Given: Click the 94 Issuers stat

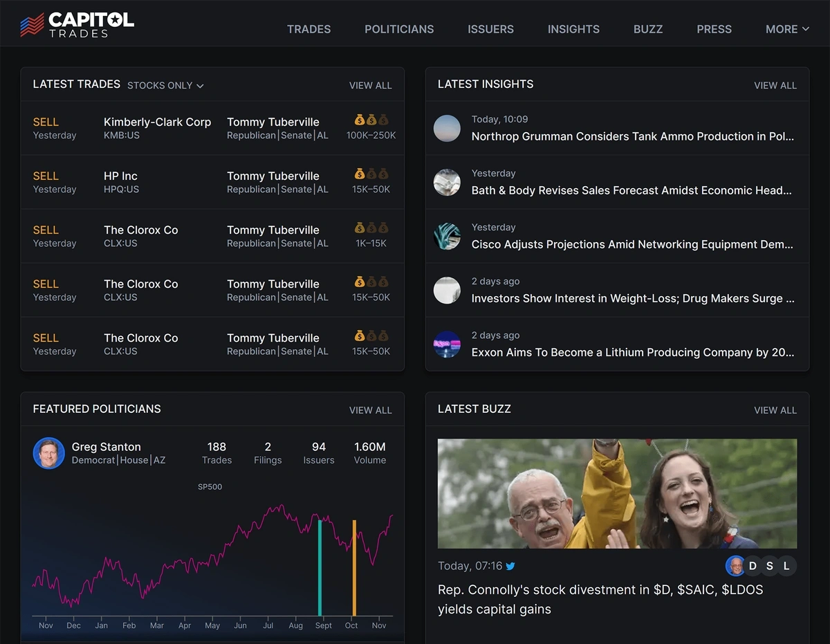Looking at the screenshot, I should click(x=319, y=453).
